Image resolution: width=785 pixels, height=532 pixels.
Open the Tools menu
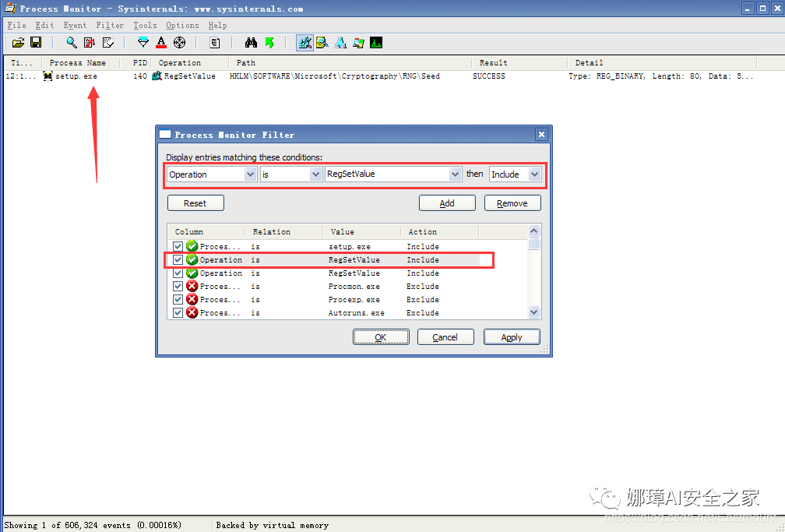(x=145, y=25)
